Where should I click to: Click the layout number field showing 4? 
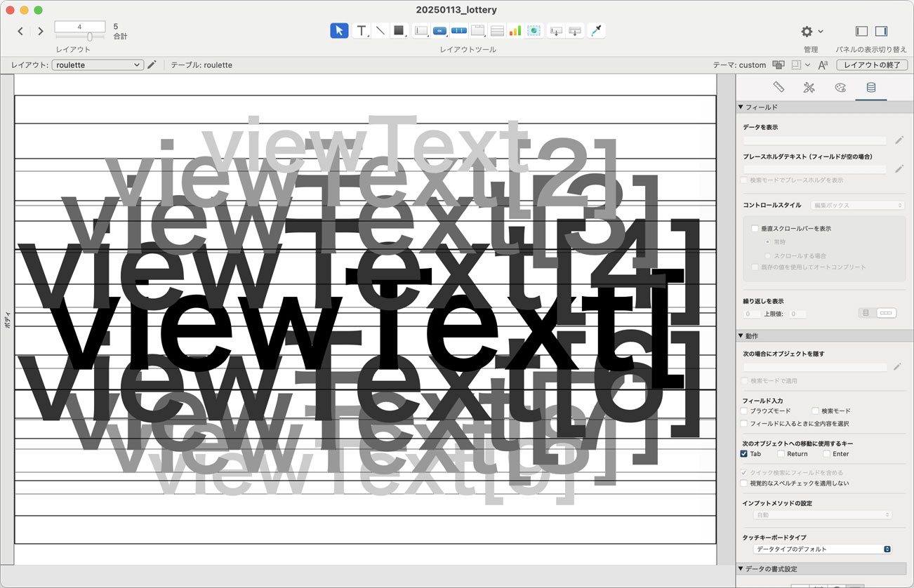click(x=80, y=27)
